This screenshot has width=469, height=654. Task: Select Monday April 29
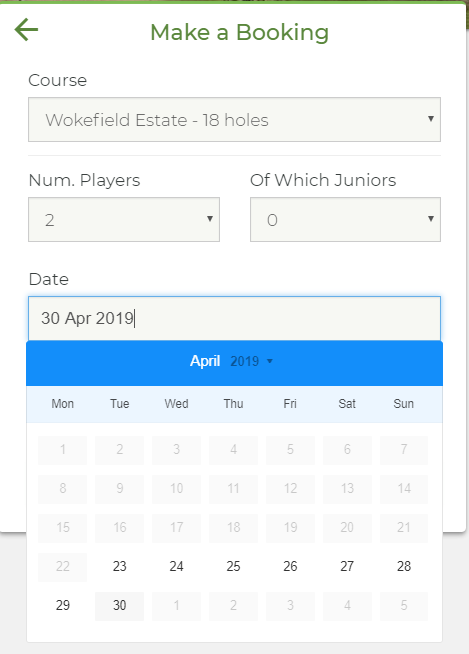[x=63, y=605]
